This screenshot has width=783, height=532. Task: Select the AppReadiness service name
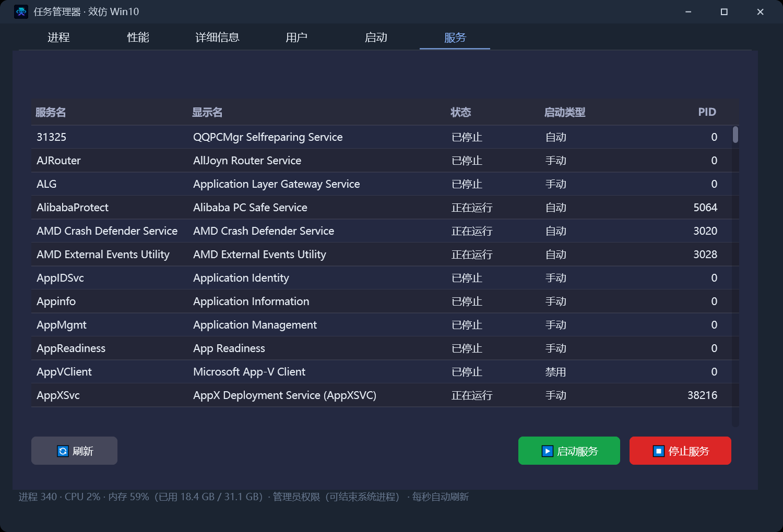click(x=71, y=348)
